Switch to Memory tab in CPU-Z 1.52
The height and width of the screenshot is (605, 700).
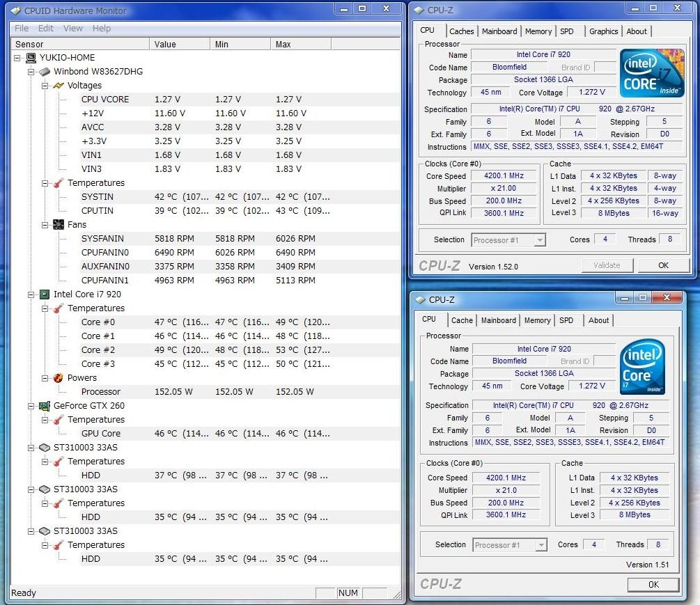point(538,31)
